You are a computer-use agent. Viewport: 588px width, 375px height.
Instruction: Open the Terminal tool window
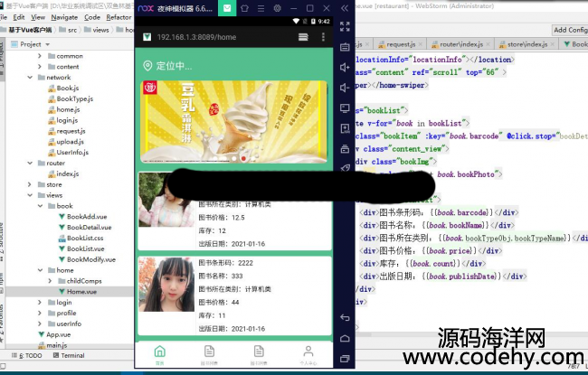pyautogui.click(x=69, y=355)
